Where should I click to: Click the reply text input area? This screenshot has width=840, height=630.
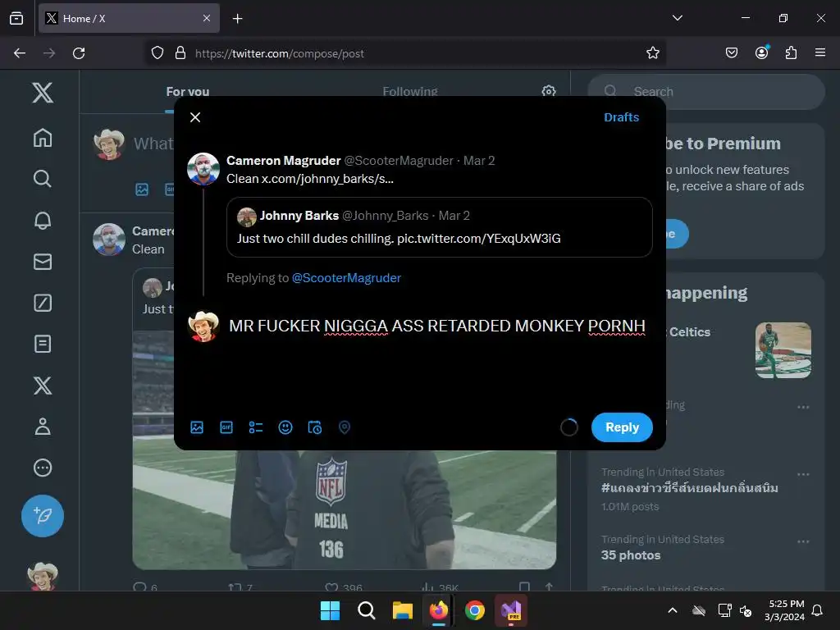(437, 326)
